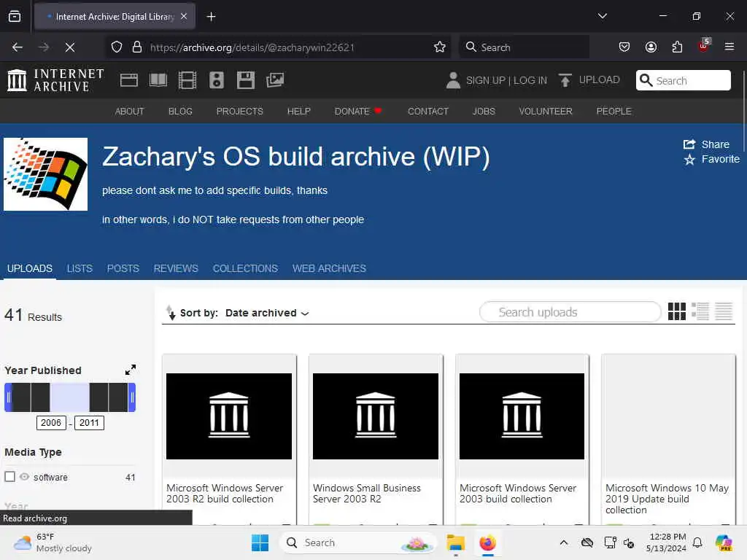Open the Web (Wayback) media icon
The image size is (747, 560).
pyautogui.click(x=128, y=80)
